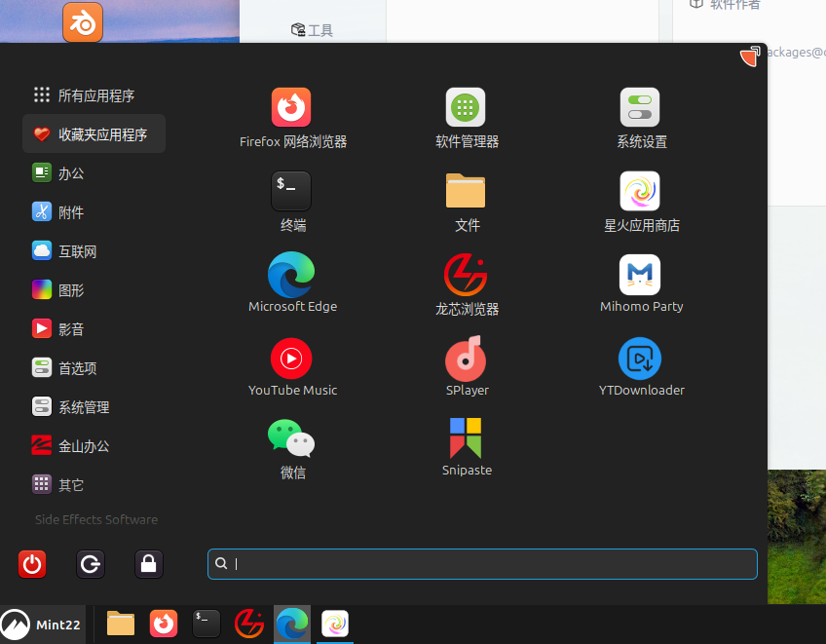The height and width of the screenshot is (644, 826).
Task: Open 龙芯浏览器 from the taskbar
Action: (249, 624)
